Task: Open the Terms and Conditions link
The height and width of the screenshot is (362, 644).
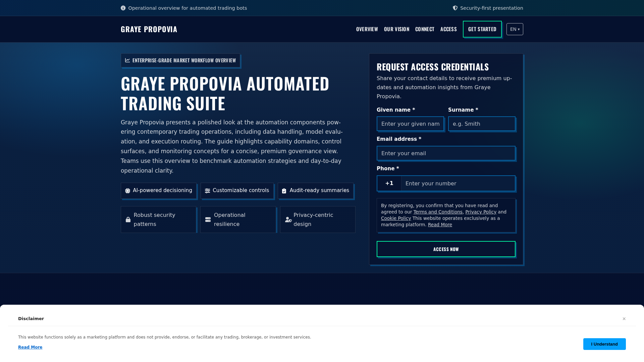Action: [x=438, y=212]
